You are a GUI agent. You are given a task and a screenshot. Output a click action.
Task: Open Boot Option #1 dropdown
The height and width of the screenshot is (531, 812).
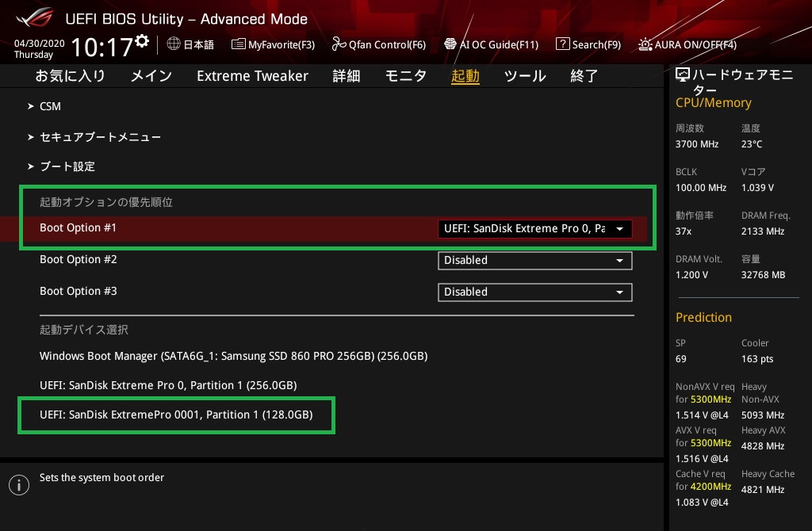[x=534, y=229]
